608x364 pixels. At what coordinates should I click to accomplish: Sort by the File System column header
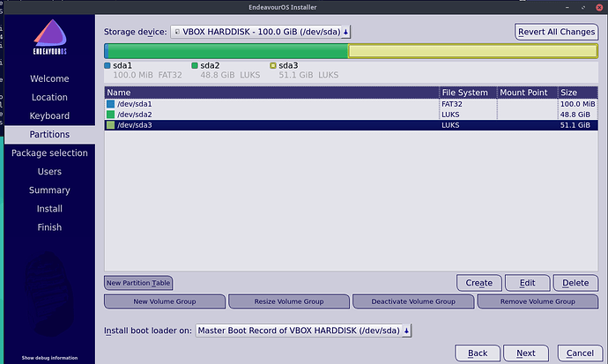coord(468,93)
